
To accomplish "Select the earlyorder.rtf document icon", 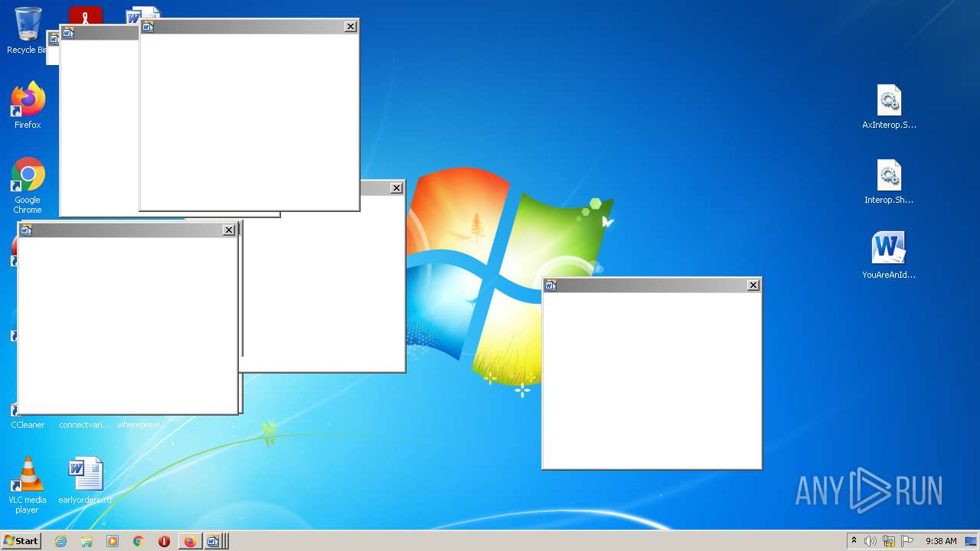I will (86, 481).
